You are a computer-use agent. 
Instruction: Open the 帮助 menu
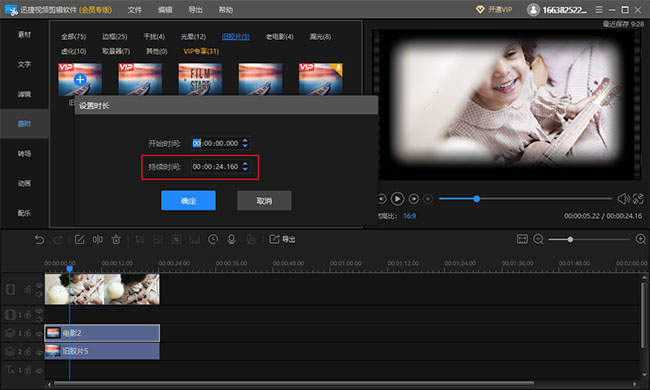[x=226, y=10]
